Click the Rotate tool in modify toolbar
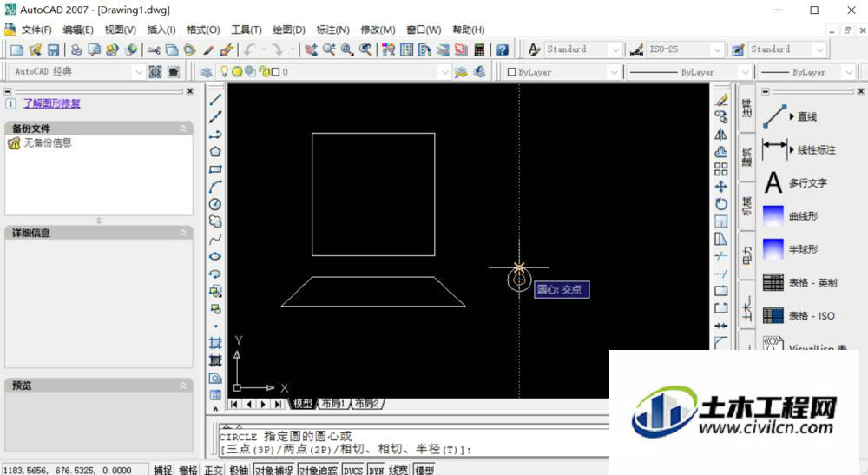 [x=720, y=204]
